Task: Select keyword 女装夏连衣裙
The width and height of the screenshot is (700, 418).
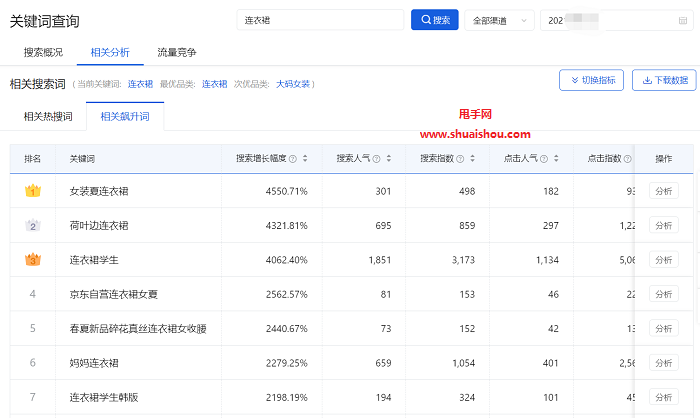Action: pos(99,191)
